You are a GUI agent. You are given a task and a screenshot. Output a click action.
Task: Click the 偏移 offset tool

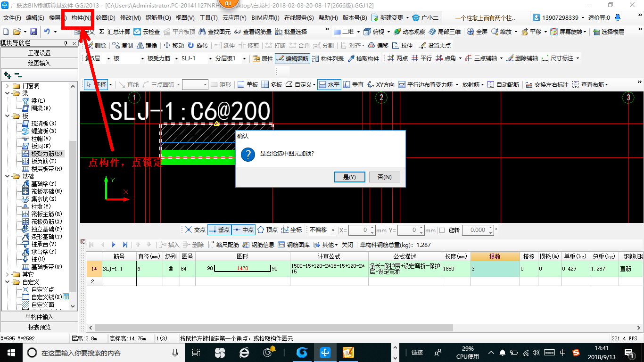pyautogui.click(x=378, y=46)
